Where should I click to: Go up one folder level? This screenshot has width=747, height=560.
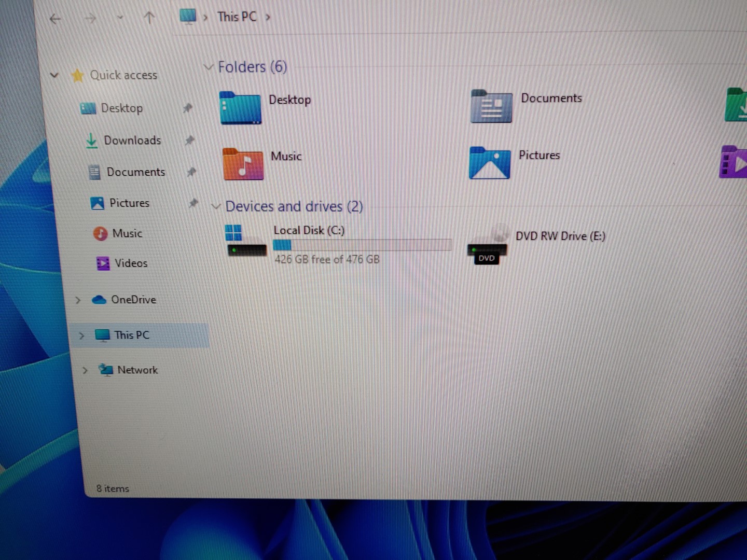click(x=149, y=18)
